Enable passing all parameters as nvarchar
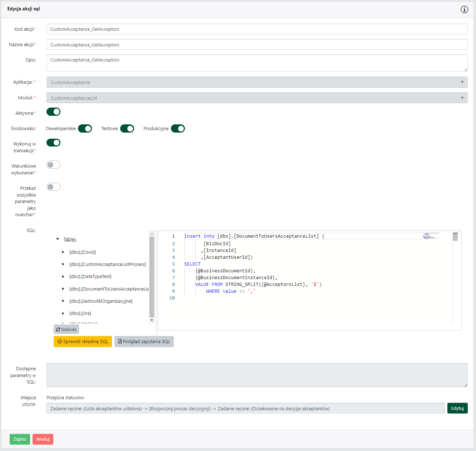 tap(53, 187)
